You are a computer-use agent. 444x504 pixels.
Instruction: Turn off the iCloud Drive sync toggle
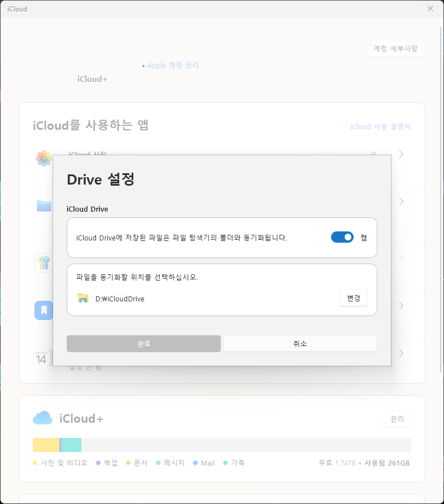(342, 237)
